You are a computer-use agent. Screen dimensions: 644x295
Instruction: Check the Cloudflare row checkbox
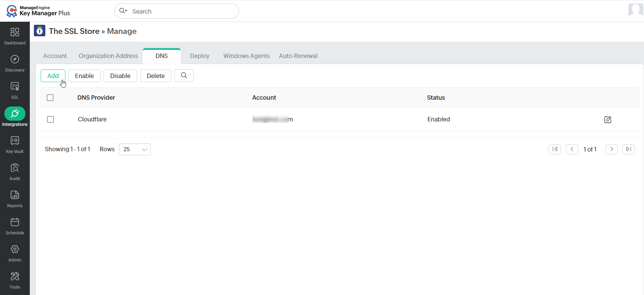click(x=50, y=119)
